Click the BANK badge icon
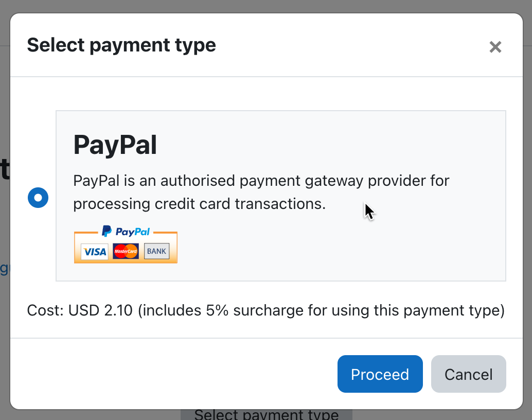 [x=156, y=251]
